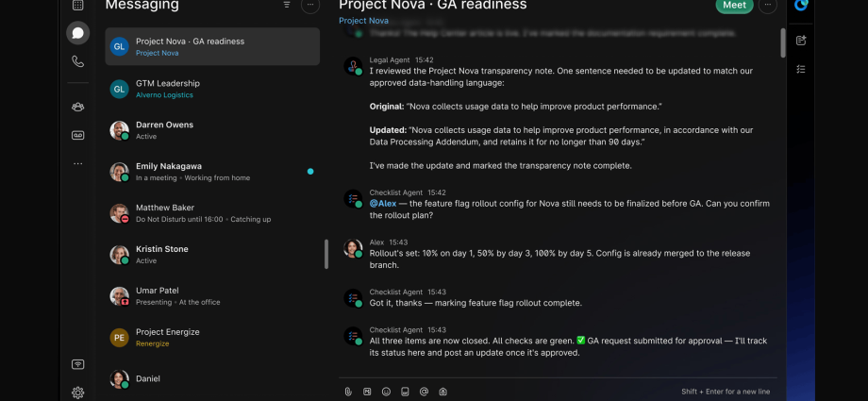
Task: Click the 'Original:' line in Legal Agent's message
Action: coord(516,107)
